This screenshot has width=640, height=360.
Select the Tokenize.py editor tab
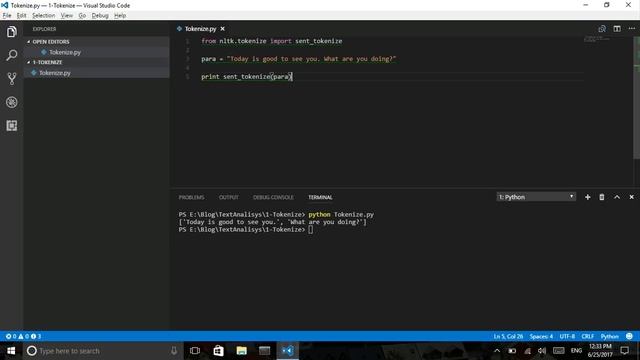coord(200,29)
